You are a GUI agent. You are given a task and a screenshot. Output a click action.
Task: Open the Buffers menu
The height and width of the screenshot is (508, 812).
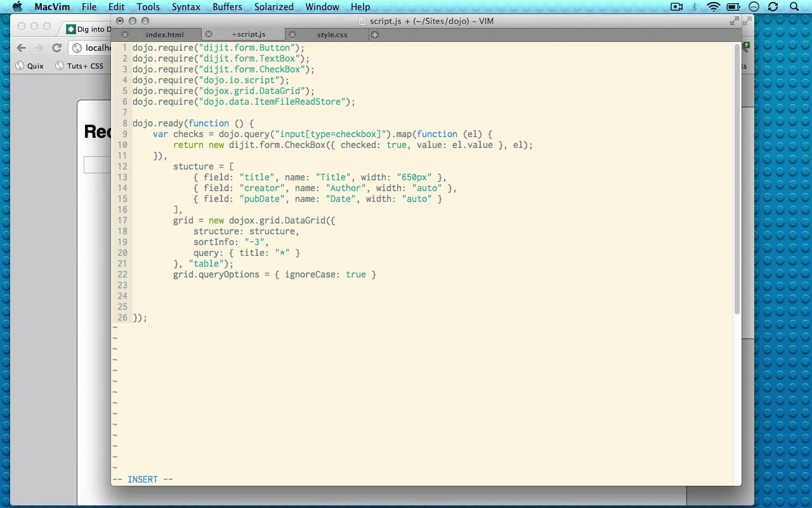pos(227,7)
